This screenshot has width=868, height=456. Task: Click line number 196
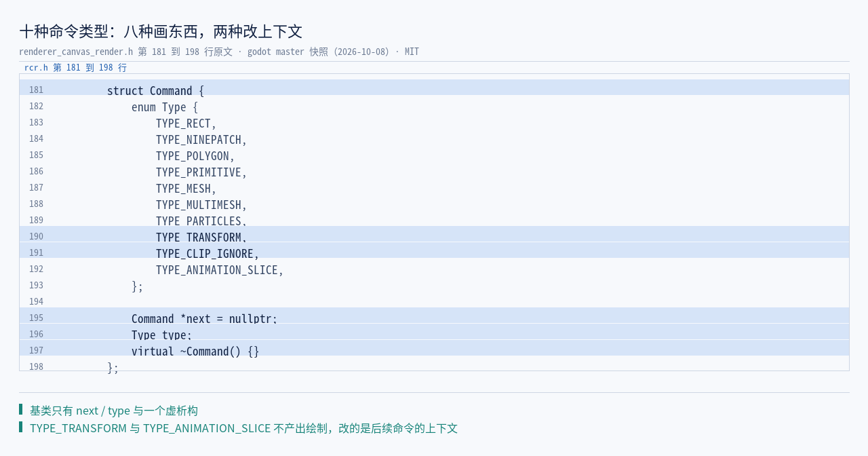click(x=36, y=335)
